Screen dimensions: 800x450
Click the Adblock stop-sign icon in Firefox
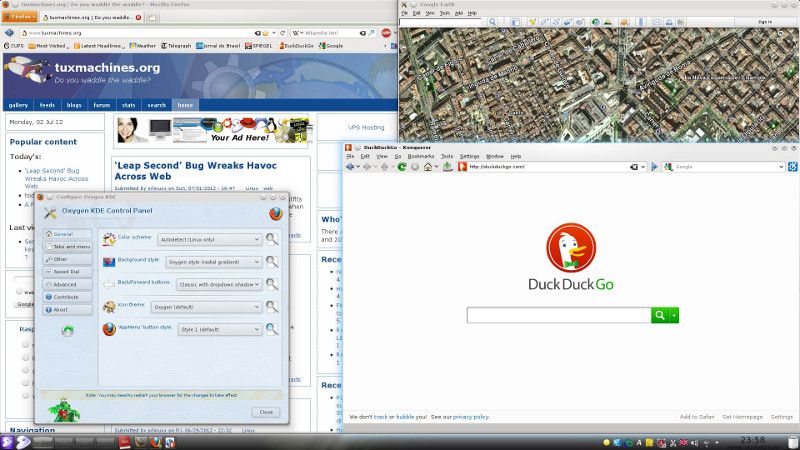click(386, 33)
